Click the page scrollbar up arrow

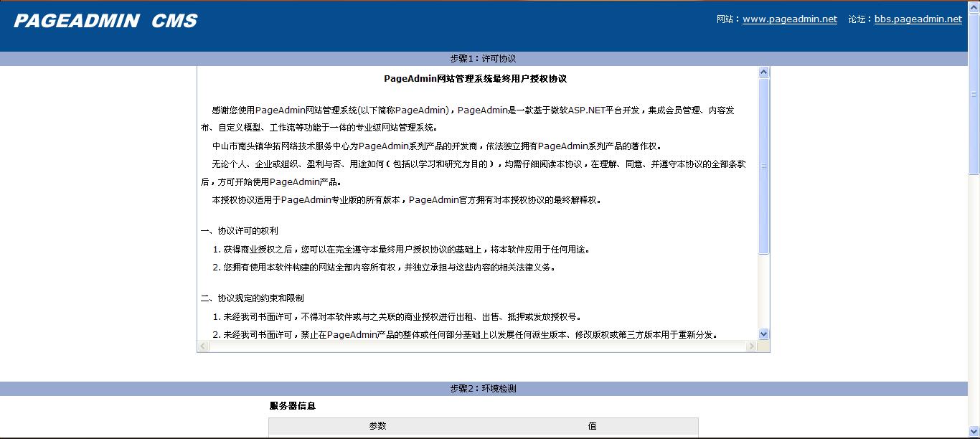(x=974, y=6)
